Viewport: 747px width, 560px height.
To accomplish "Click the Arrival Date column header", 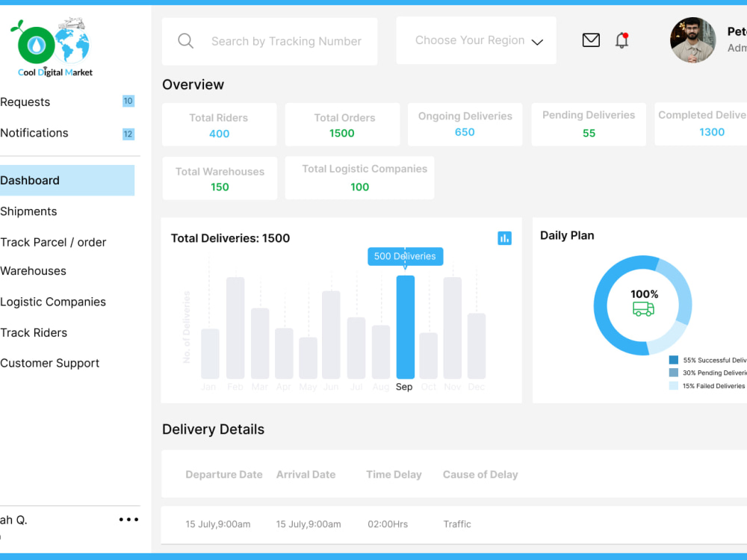I will (306, 475).
